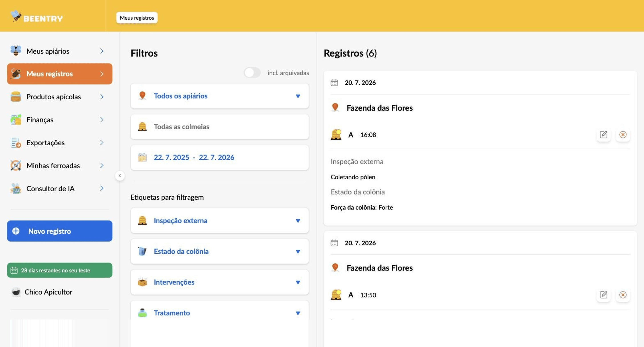This screenshot has height=347, width=644.
Task: Expand the Inspeção externa tag filter
Action: tap(219, 221)
